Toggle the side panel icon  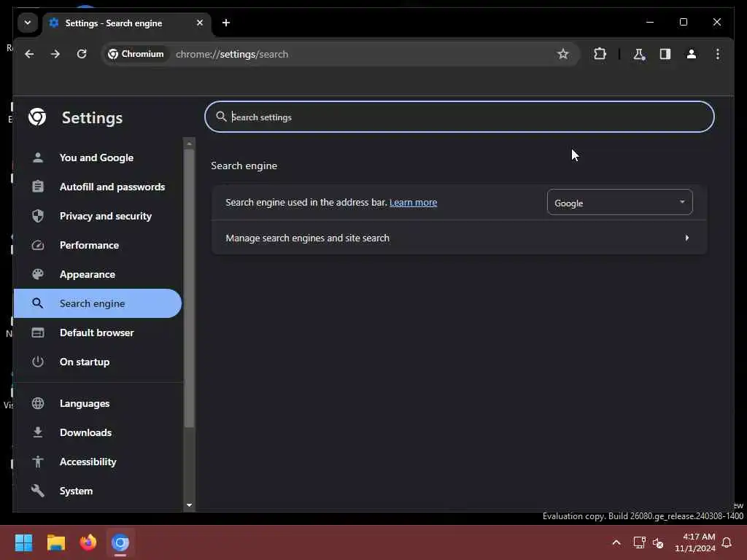665,54
